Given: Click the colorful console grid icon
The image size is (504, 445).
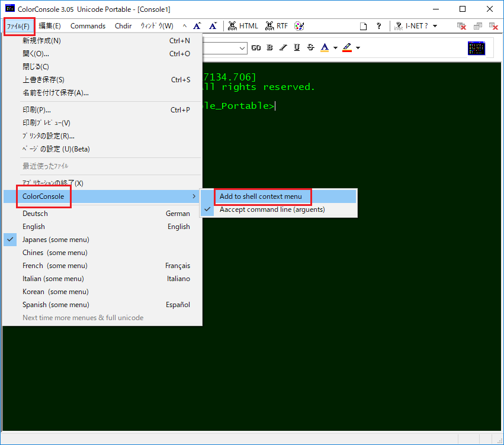Looking at the screenshot, I should 476,48.
